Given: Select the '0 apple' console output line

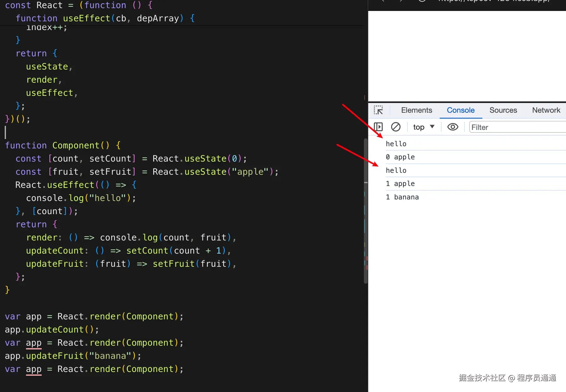Looking at the screenshot, I should pyautogui.click(x=400, y=157).
